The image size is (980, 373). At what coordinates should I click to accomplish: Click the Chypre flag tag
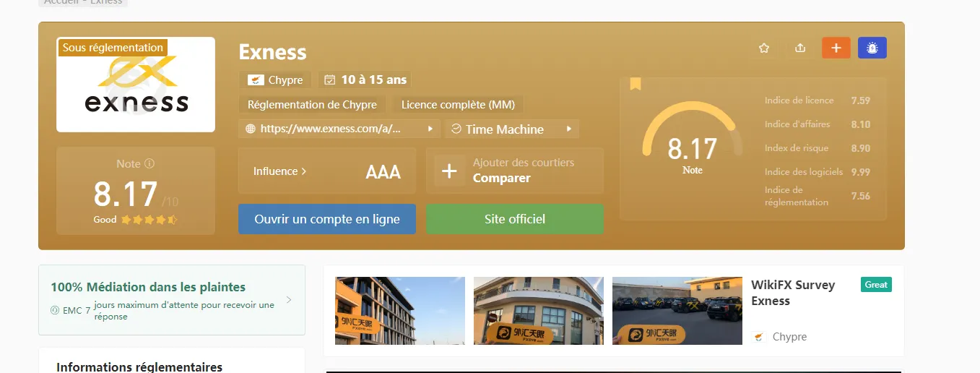coord(275,80)
